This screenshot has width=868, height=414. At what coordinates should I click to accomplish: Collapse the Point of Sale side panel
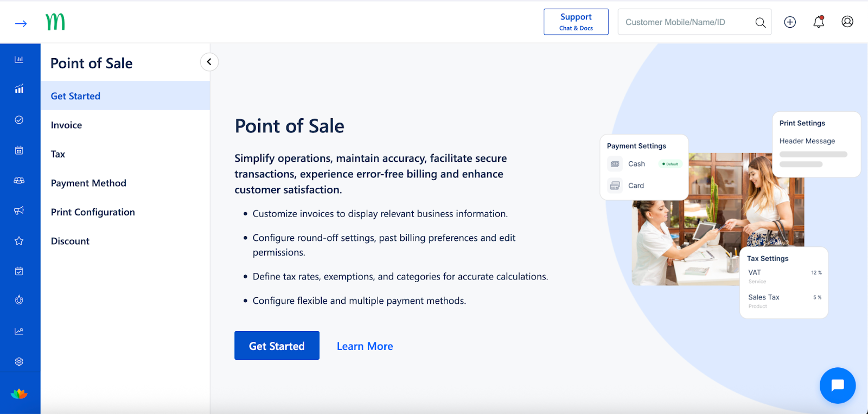[209, 62]
